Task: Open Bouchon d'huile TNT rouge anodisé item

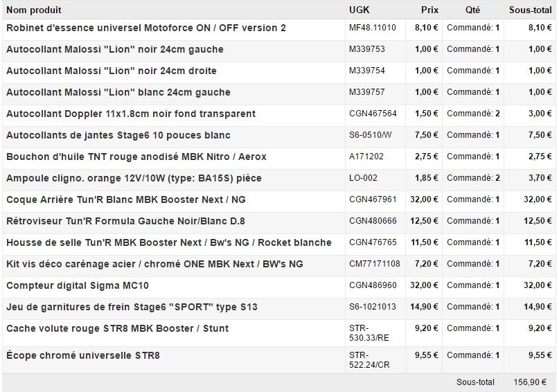Action: point(136,157)
